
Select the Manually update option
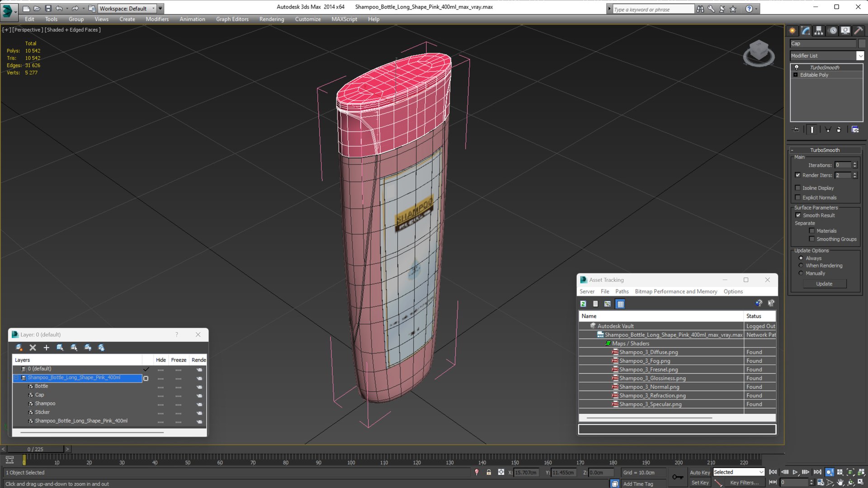[x=801, y=273]
